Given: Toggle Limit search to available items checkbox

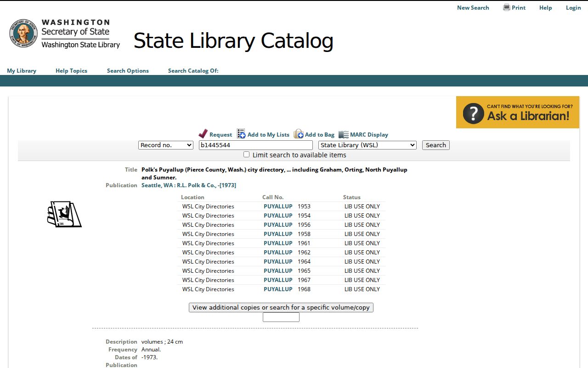Looking at the screenshot, I should tap(247, 155).
